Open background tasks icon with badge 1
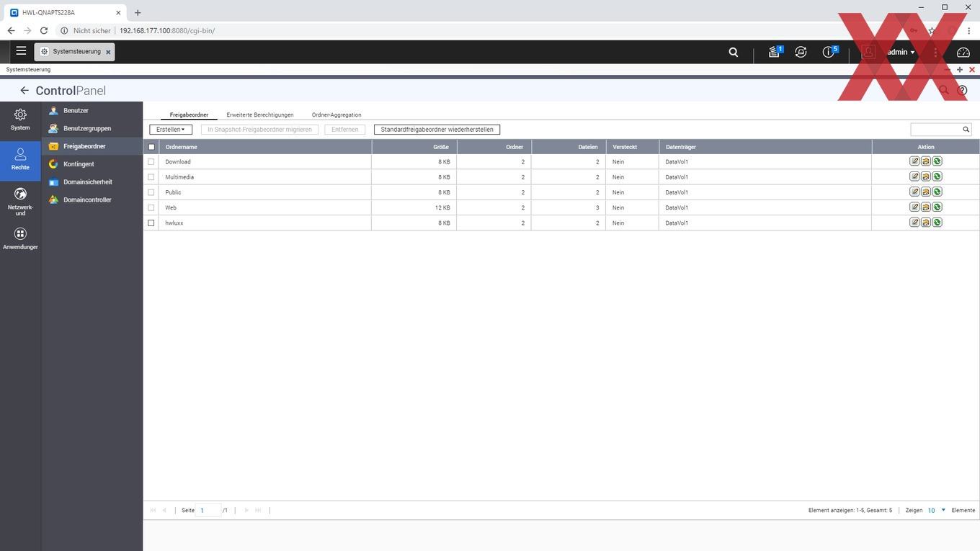This screenshot has width=980, height=551. [x=775, y=52]
